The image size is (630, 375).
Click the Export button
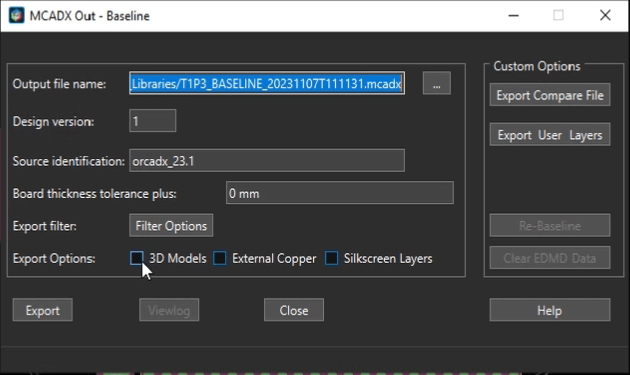pyautogui.click(x=43, y=310)
